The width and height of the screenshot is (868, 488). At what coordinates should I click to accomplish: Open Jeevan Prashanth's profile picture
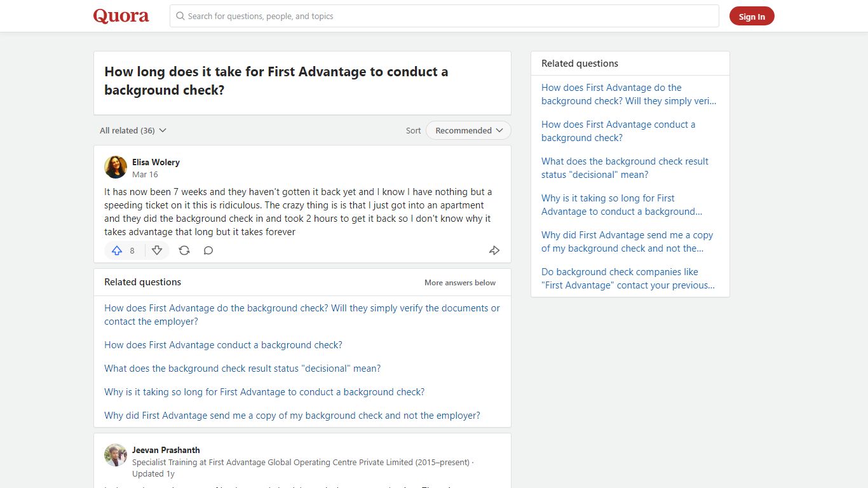click(x=116, y=455)
